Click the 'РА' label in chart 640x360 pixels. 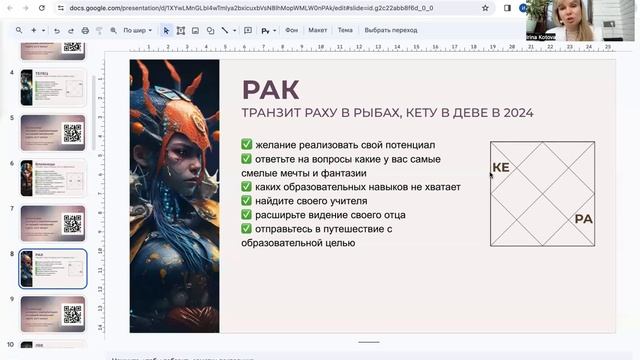pyautogui.click(x=583, y=219)
